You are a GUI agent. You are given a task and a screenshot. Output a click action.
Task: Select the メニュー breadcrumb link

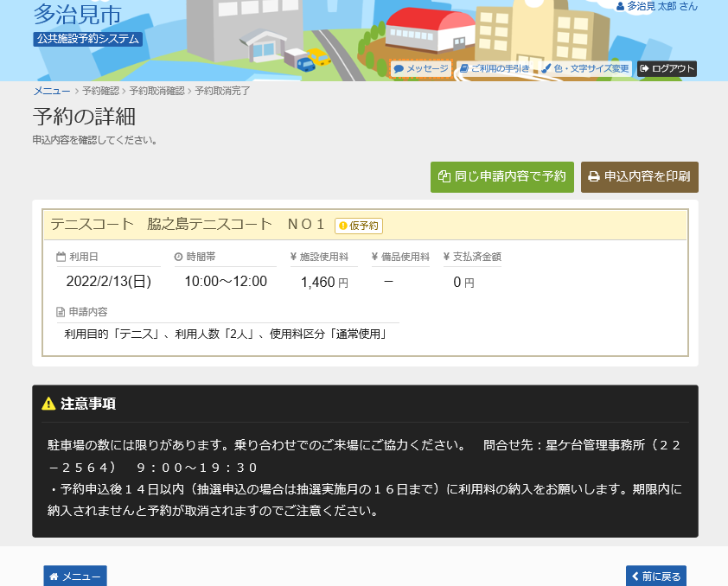click(x=52, y=91)
